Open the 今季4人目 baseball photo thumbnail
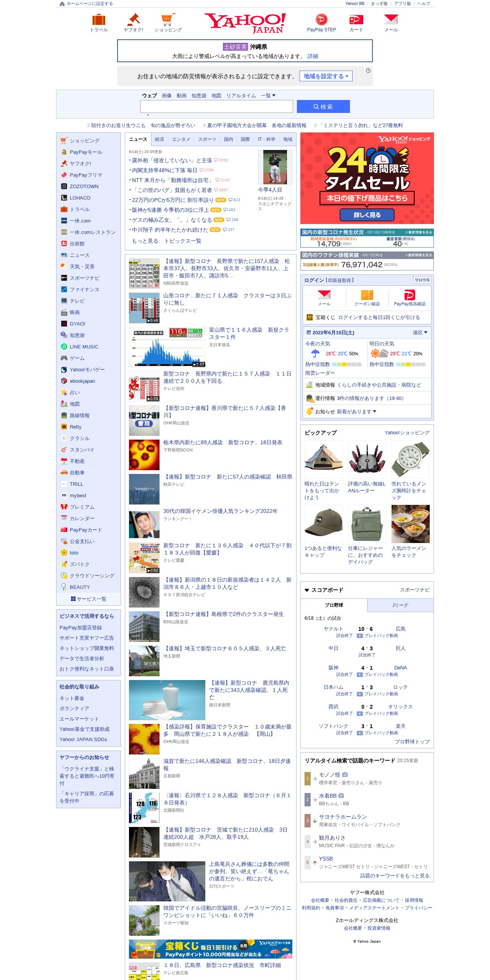490x980 pixels. (x=275, y=167)
